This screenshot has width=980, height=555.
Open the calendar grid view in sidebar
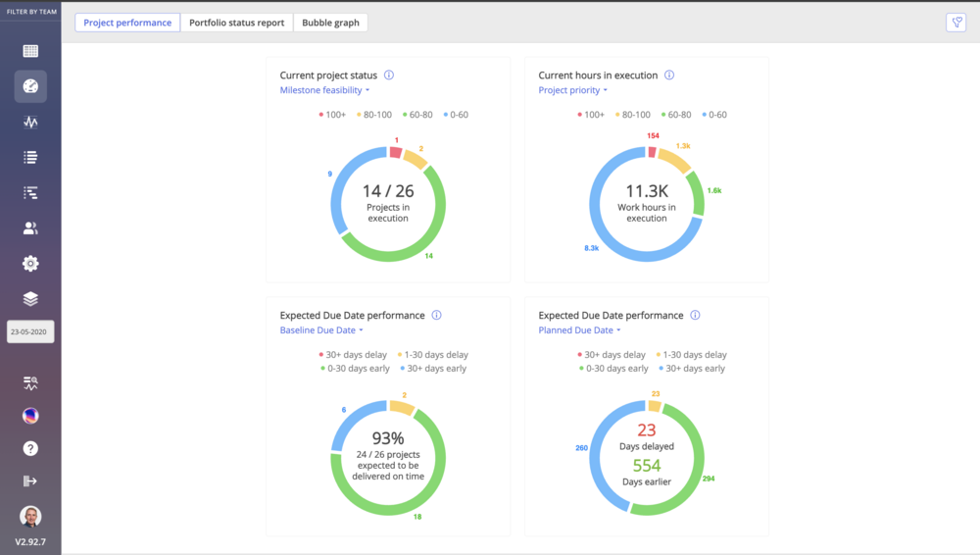30,51
